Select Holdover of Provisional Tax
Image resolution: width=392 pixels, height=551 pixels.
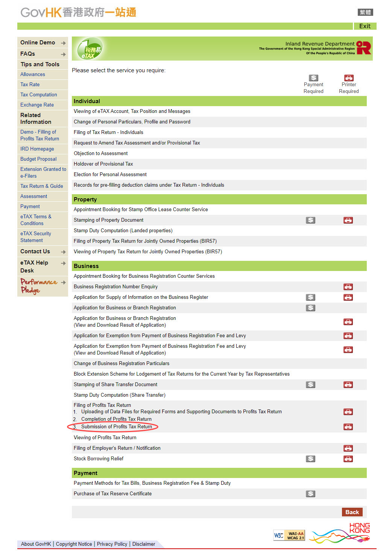pos(103,164)
